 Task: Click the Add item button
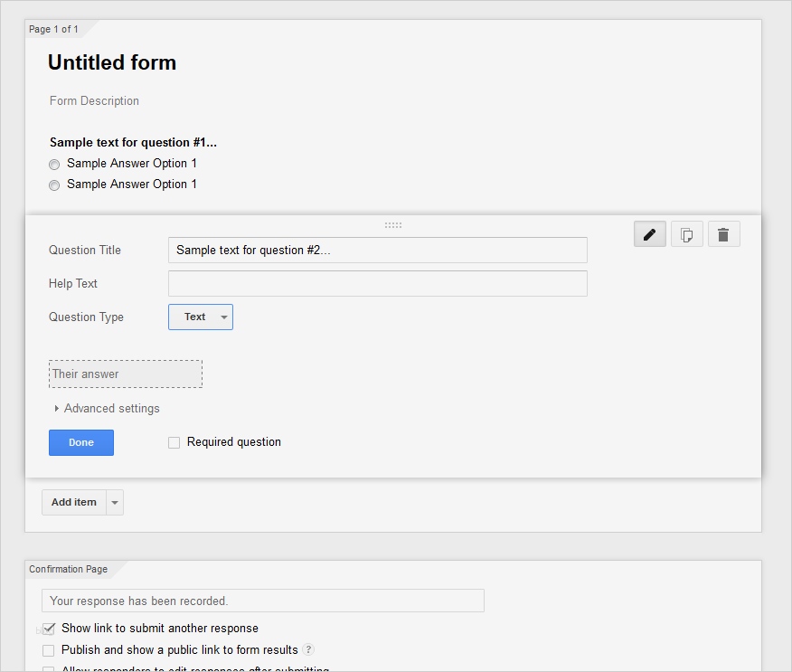click(x=73, y=503)
